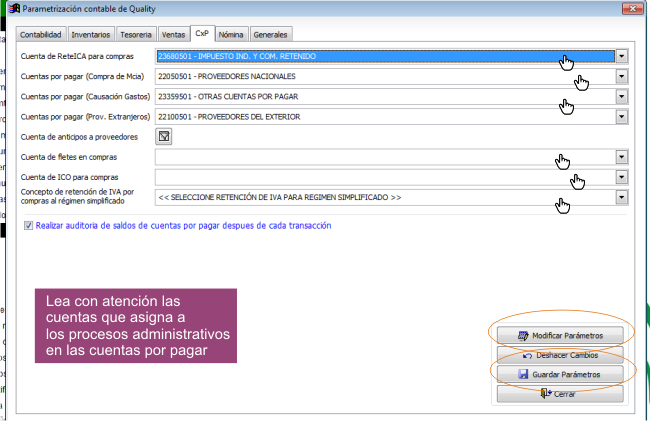Switch to the Generales tab
Screen dimensions: 650x421
[270, 34]
